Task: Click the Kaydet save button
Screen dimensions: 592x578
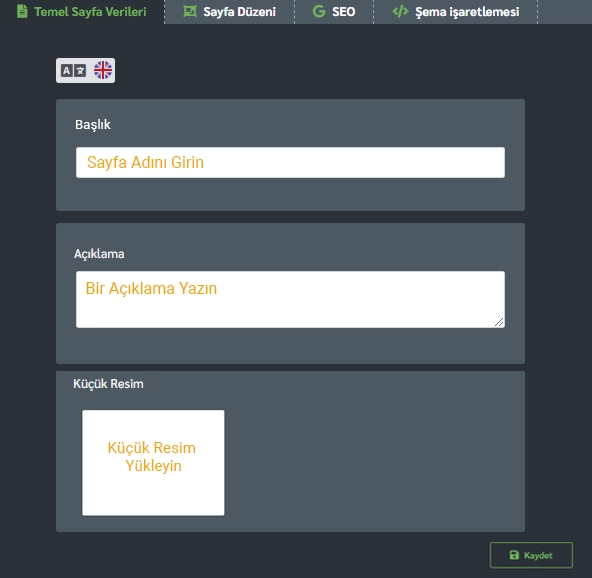Action: coord(531,555)
